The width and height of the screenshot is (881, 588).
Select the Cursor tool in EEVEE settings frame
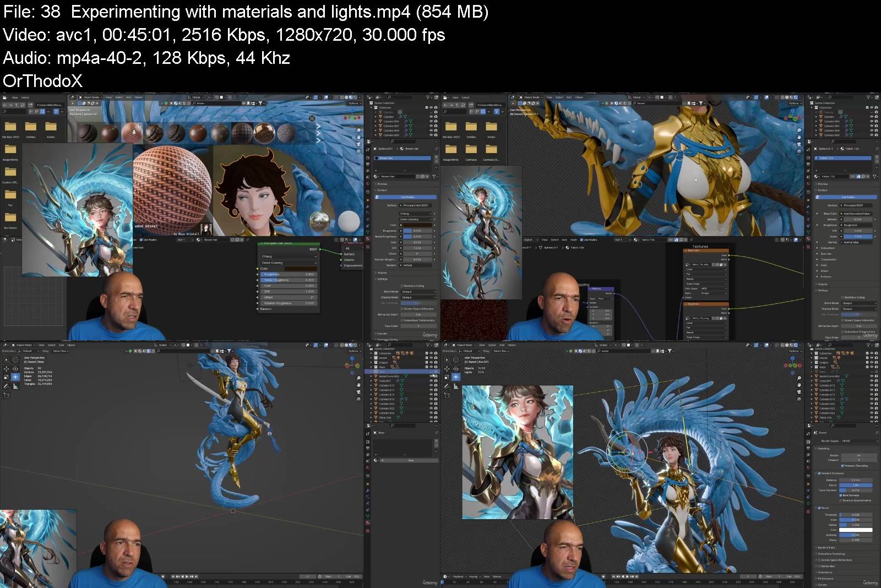(x=456, y=360)
